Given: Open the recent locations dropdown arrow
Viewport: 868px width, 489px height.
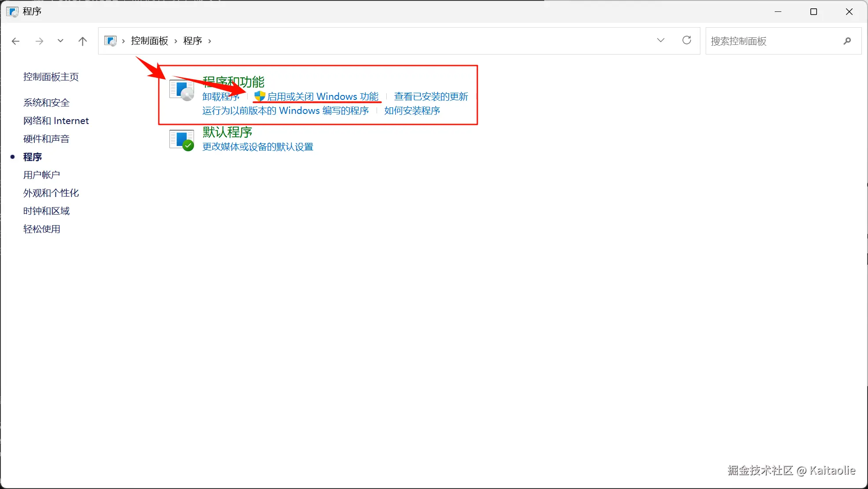Looking at the screenshot, I should click(60, 41).
